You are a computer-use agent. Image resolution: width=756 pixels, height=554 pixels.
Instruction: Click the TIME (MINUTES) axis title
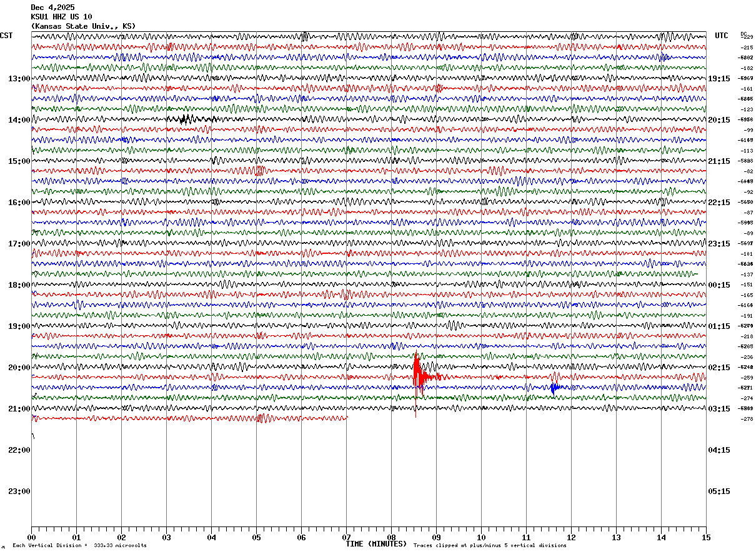(376, 544)
